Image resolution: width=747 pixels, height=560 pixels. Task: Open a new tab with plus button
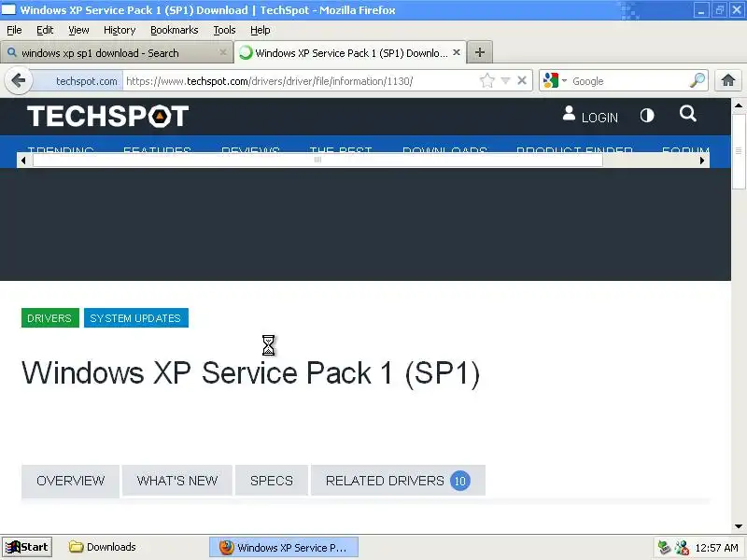pyautogui.click(x=480, y=52)
